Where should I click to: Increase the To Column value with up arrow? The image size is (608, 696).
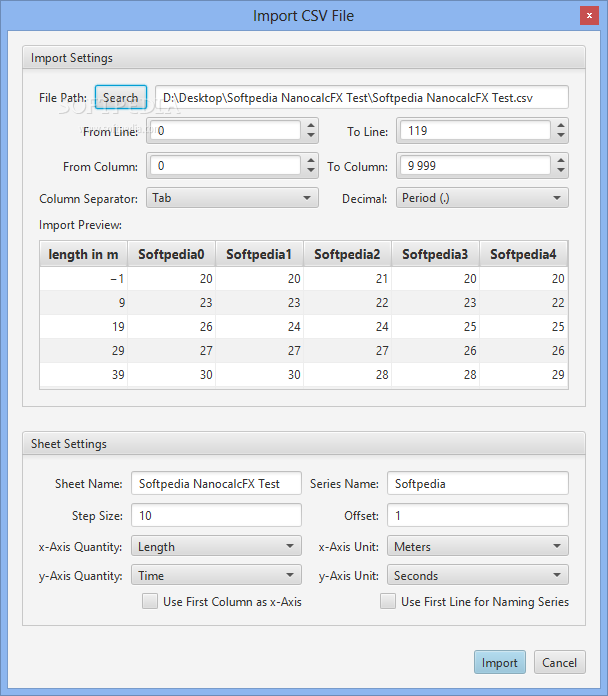pos(561,161)
